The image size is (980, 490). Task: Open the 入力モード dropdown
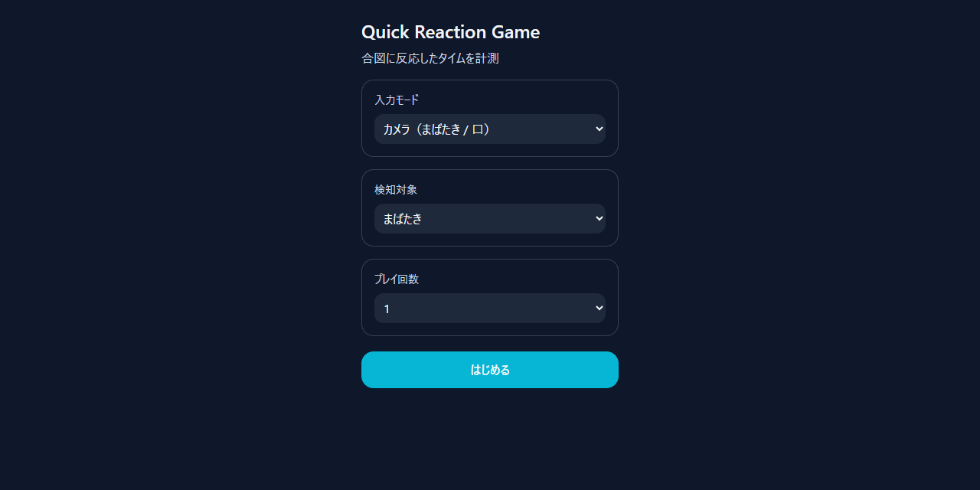click(x=489, y=129)
